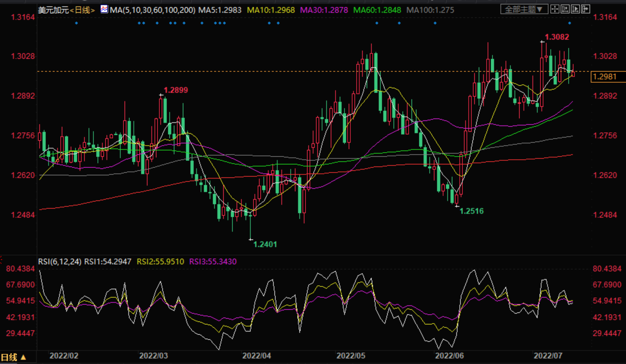Image resolution: width=626 pixels, height=364 pixels.
Task: Click the left axis price 1.2484
Action: coord(23,215)
